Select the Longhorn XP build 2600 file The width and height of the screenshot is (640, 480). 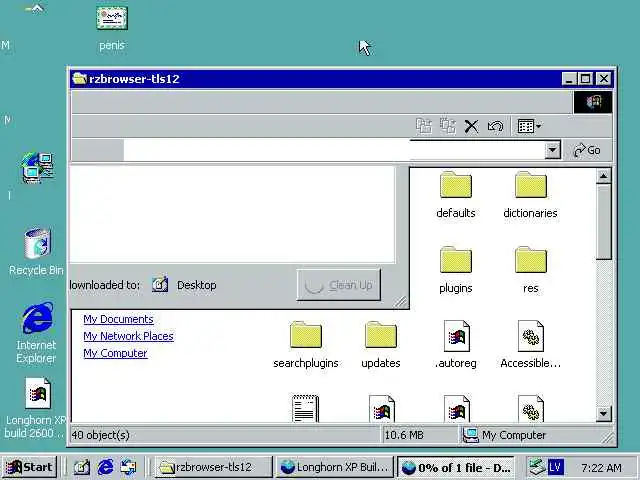point(36,407)
